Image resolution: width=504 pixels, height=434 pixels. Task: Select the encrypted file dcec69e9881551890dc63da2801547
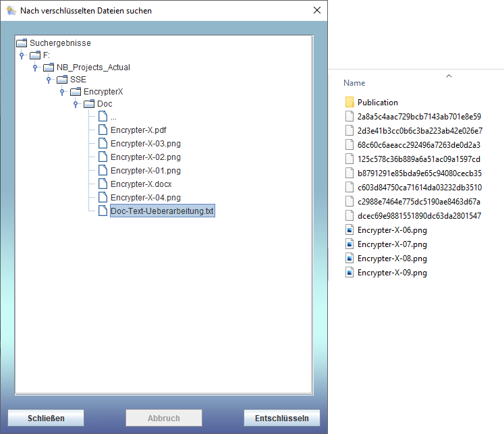pyautogui.click(x=418, y=216)
